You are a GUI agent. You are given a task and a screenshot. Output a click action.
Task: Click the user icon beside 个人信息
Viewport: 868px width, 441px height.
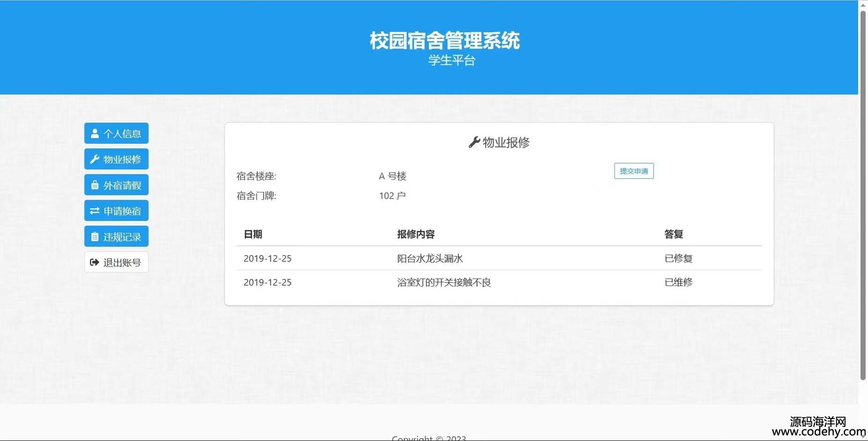tap(95, 133)
